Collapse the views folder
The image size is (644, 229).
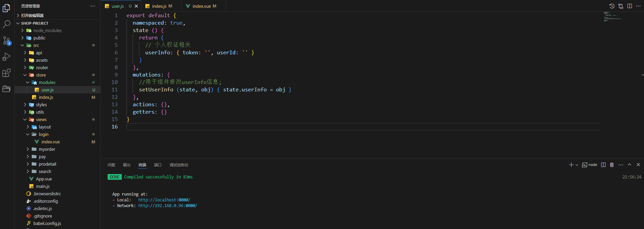[57, 119]
